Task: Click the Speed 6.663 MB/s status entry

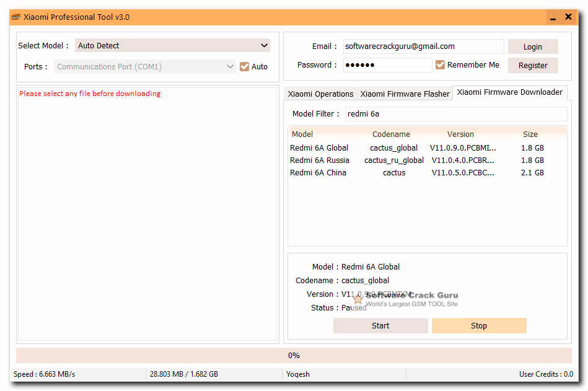Action: tap(44, 374)
